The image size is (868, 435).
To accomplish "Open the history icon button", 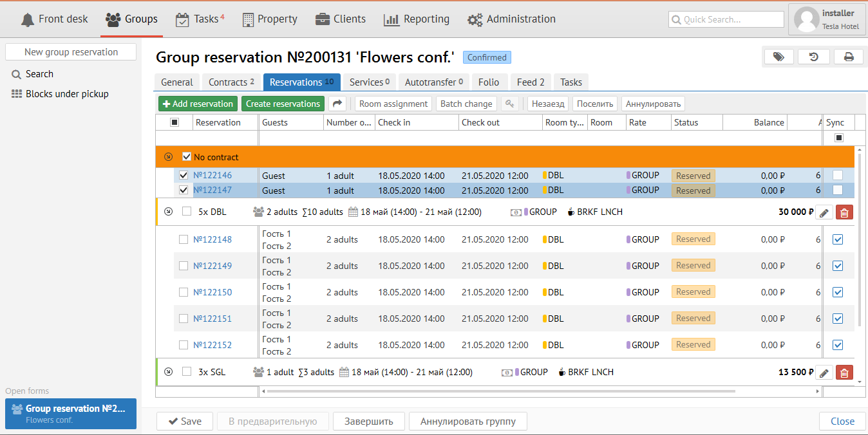I will tap(814, 57).
